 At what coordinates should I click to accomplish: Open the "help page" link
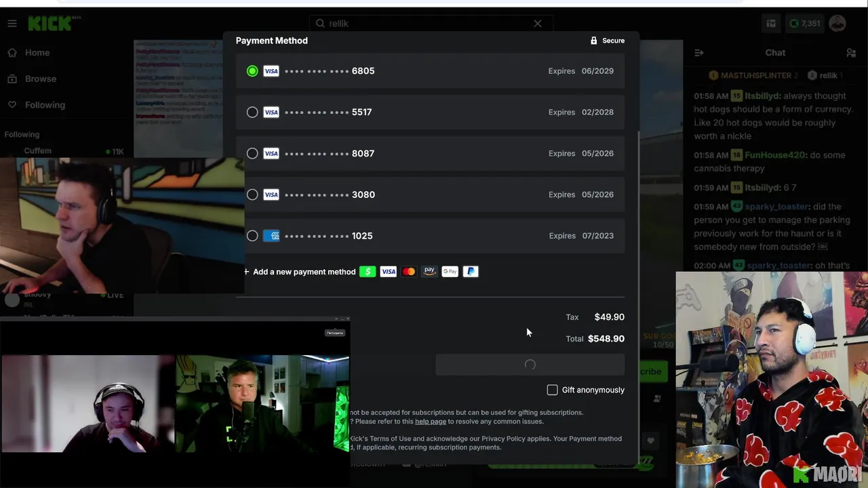pyautogui.click(x=431, y=422)
